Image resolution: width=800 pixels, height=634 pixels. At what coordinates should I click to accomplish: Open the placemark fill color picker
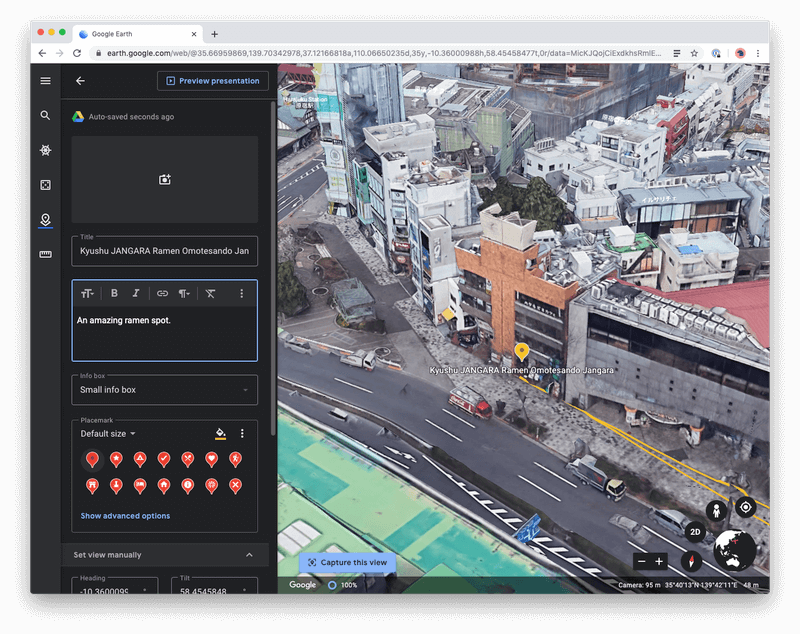[220, 434]
